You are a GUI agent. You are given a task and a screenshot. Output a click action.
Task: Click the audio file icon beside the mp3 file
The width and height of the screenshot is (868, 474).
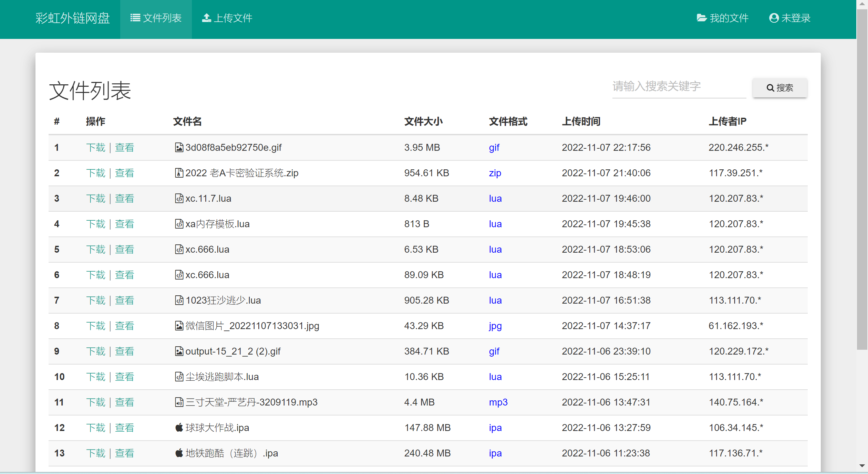179,402
